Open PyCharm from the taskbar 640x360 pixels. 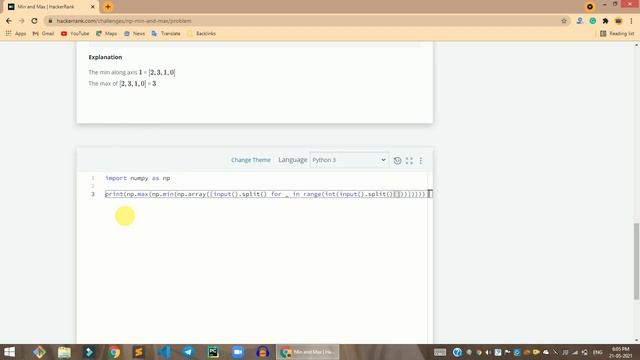tap(213, 352)
